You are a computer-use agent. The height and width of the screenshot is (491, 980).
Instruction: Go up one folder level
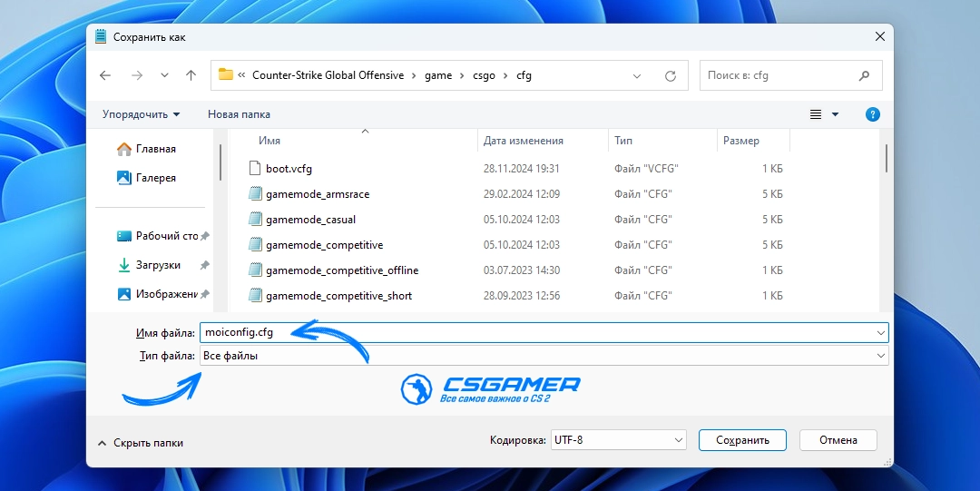tap(191, 75)
